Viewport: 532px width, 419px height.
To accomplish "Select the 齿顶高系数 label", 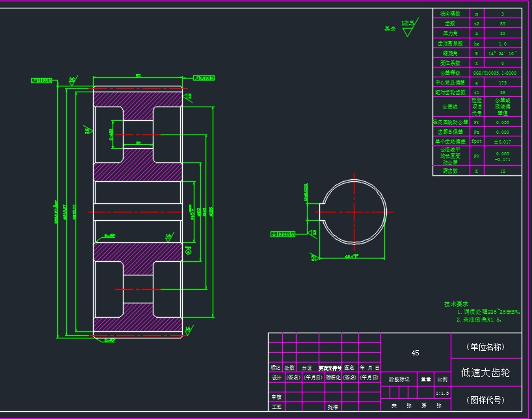I will (x=450, y=44).
